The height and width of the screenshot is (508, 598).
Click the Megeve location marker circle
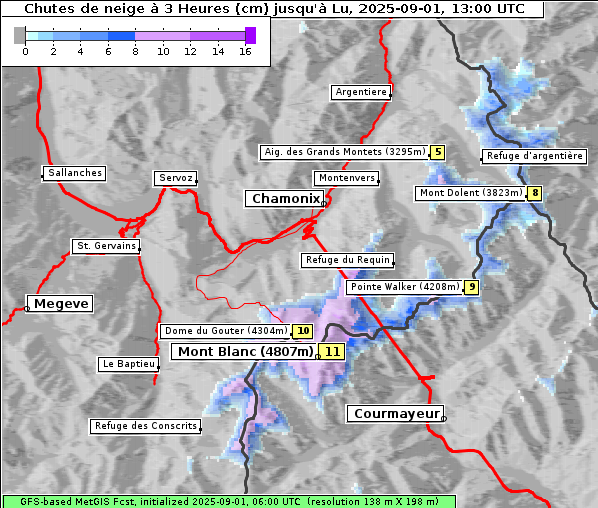[x=27, y=309]
